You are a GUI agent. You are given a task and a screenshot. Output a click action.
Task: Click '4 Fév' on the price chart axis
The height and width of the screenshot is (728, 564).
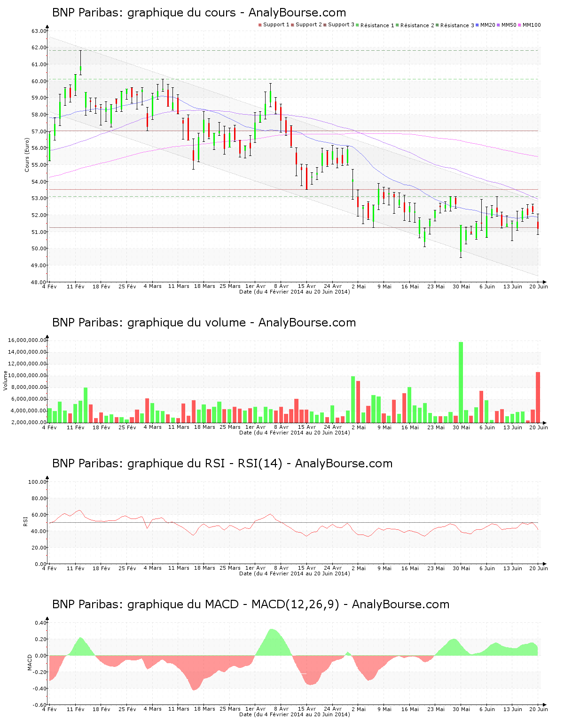49,286
